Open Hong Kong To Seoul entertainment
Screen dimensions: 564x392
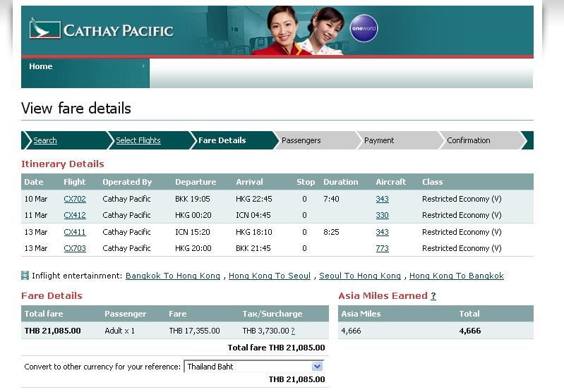(x=270, y=276)
